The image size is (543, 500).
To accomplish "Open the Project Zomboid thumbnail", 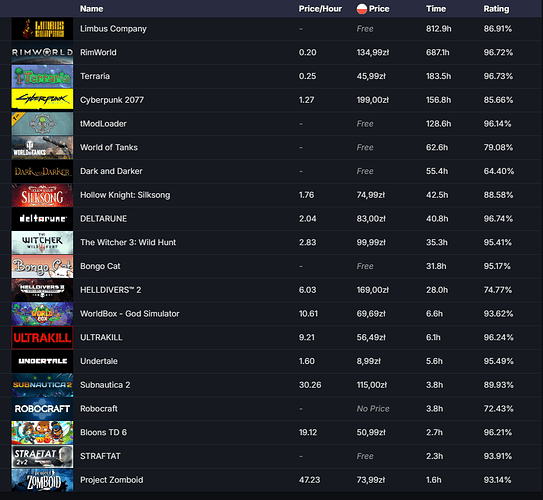I will 42,480.
